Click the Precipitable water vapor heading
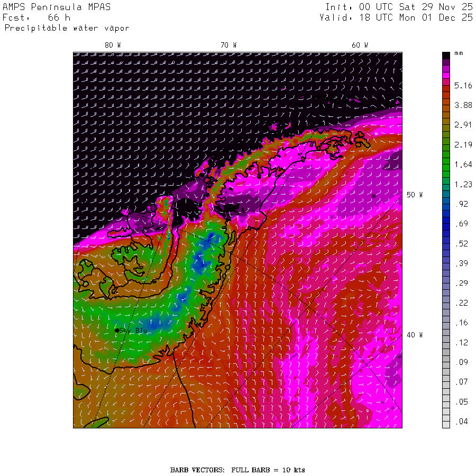 pyautogui.click(x=67, y=28)
